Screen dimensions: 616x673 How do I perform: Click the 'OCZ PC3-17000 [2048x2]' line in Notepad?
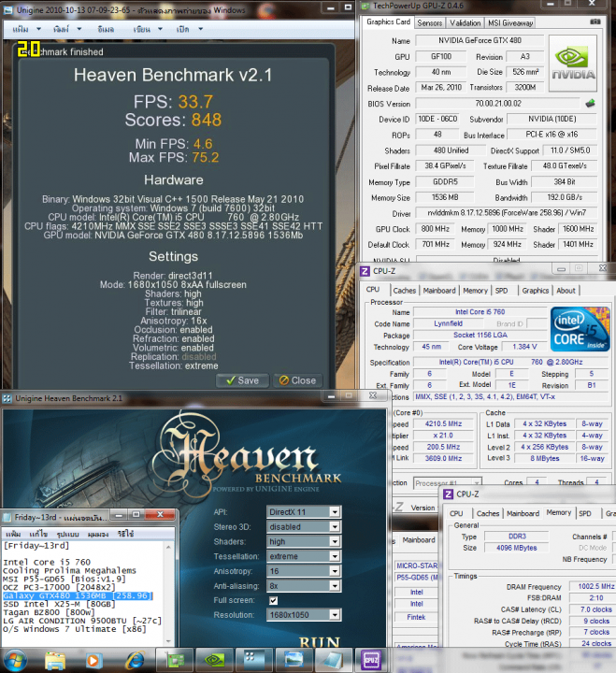click(x=59, y=587)
